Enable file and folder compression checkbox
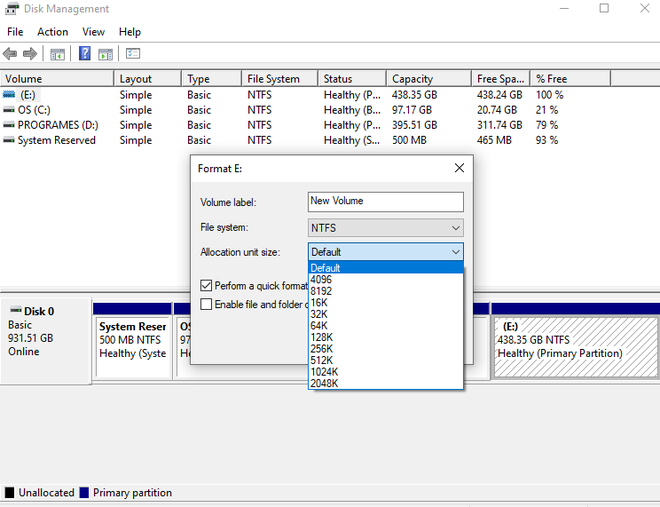This screenshot has width=660, height=507. [206, 304]
